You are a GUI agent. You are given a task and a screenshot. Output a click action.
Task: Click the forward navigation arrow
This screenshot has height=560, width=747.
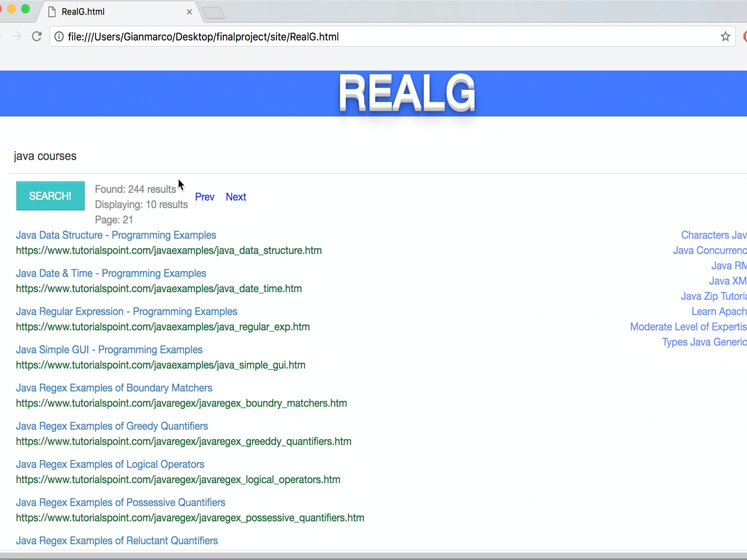(17, 37)
